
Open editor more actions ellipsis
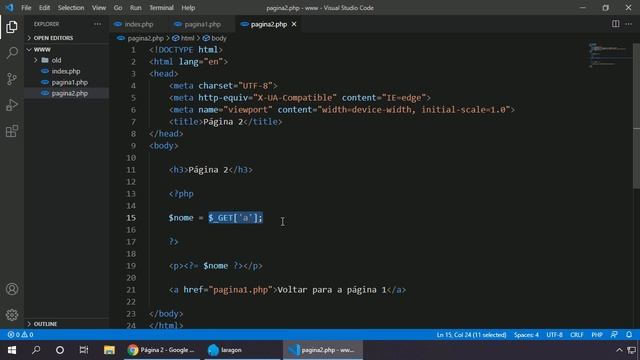(629, 24)
